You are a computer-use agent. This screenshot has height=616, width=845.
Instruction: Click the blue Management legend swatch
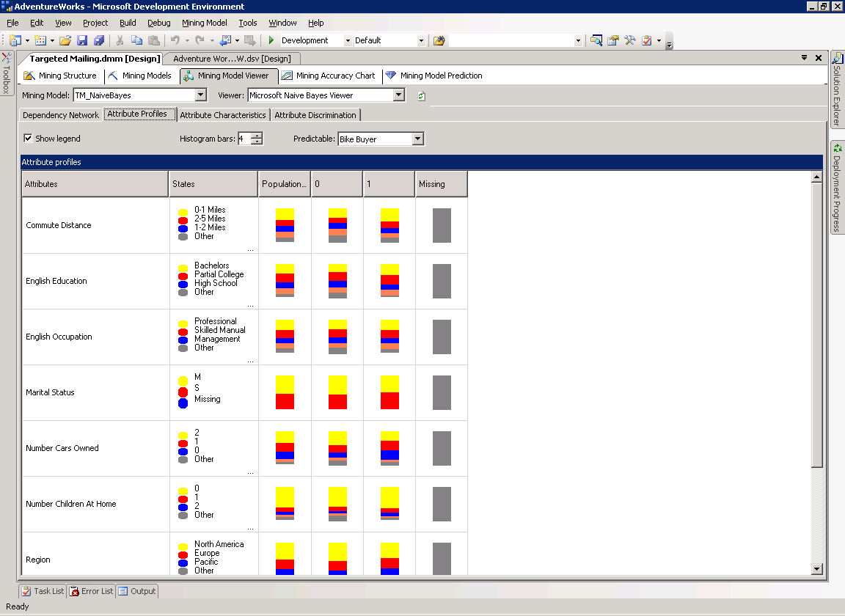point(183,340)
